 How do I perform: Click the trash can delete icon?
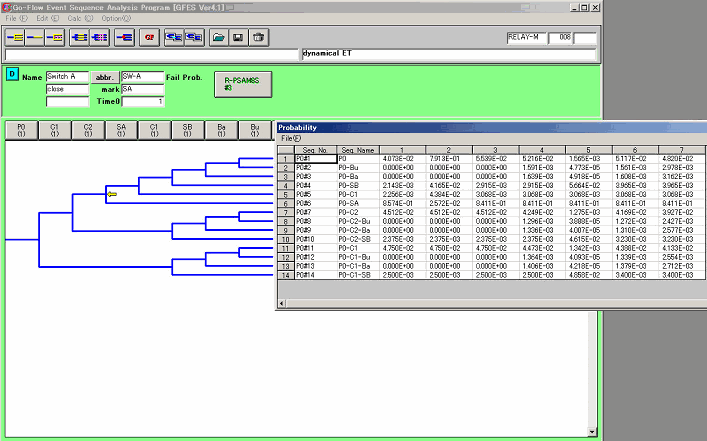tap(258, 38)
